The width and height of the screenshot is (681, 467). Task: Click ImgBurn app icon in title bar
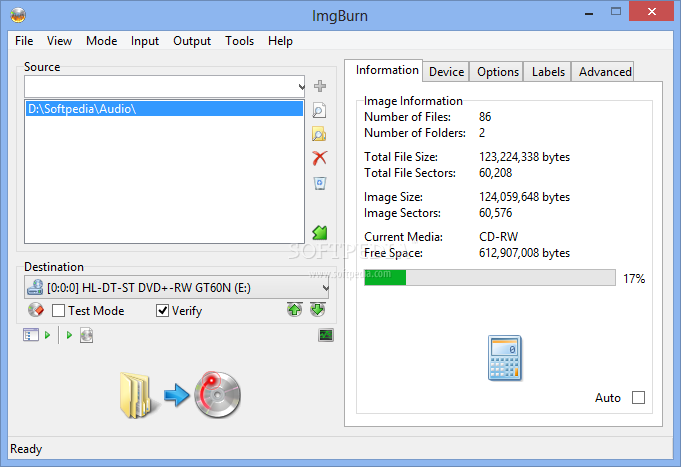coord(18,16)
